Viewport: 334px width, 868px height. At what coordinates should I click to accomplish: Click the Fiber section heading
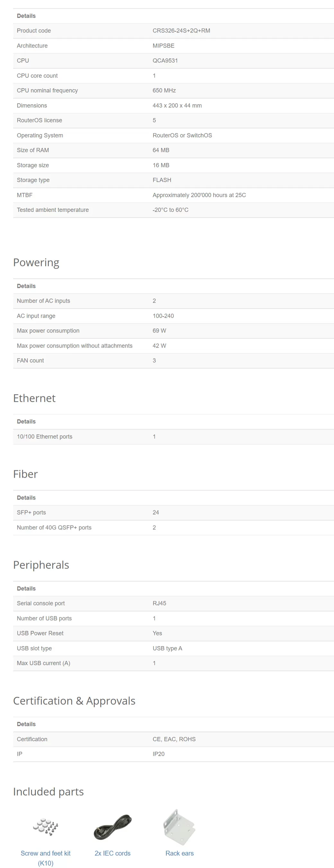click(x=25, y=474)
